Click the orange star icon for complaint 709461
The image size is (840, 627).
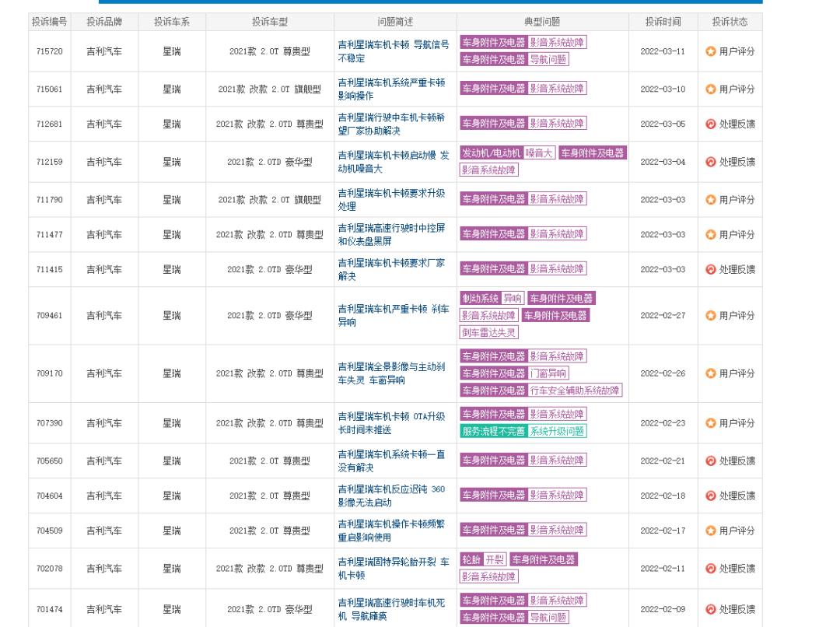click(x=710, y=315)
